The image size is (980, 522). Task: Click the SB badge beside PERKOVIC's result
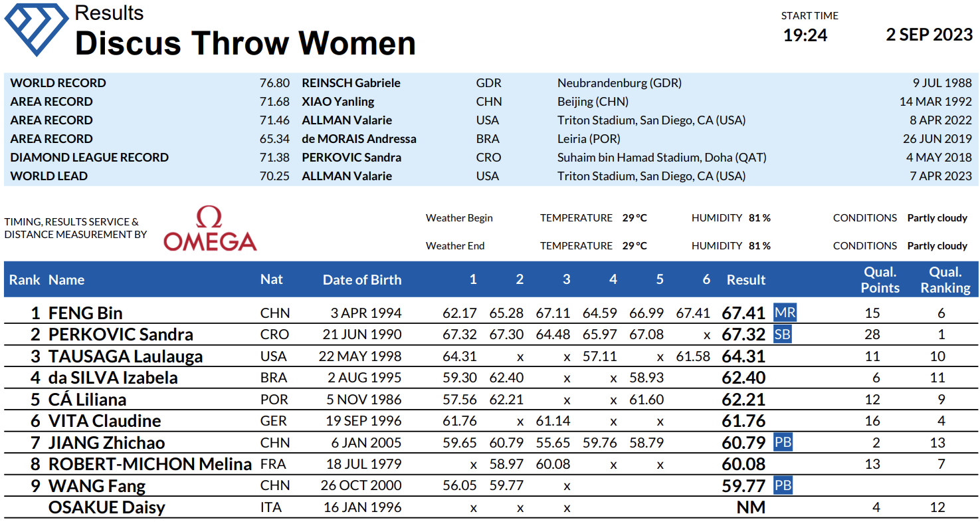point(782,334)
